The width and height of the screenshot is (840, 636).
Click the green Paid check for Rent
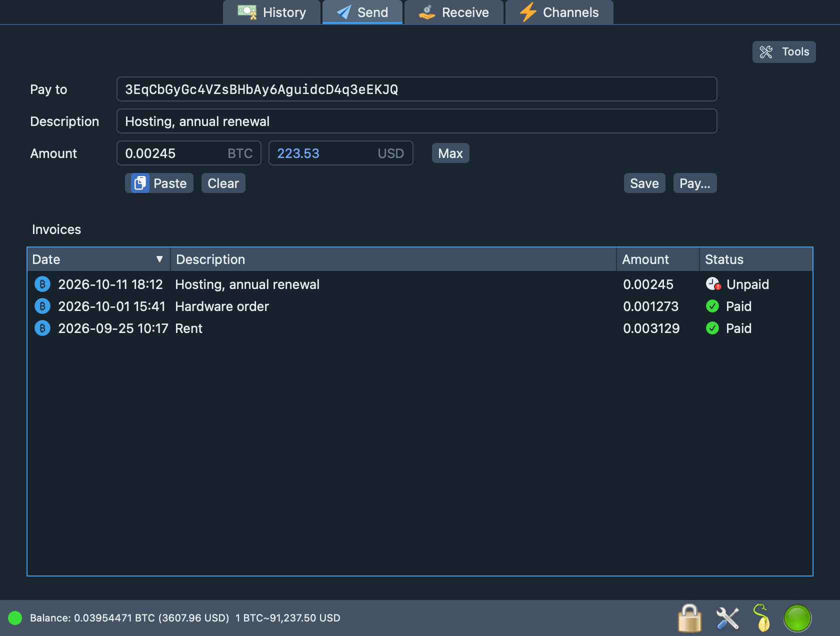tap(712, 328)
